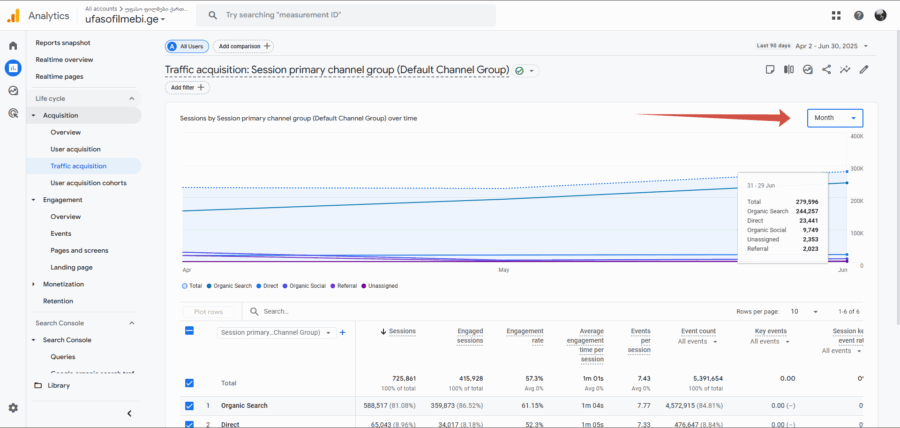900x428 pixels.
Task: Click the All Users segment chip
Action: tap(187, 46)
